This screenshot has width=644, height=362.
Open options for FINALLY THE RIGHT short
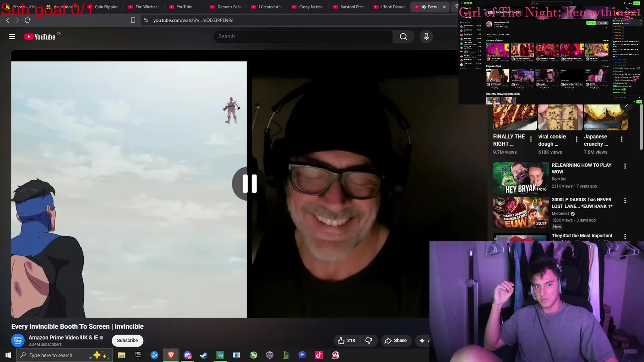tap(531, 139)
